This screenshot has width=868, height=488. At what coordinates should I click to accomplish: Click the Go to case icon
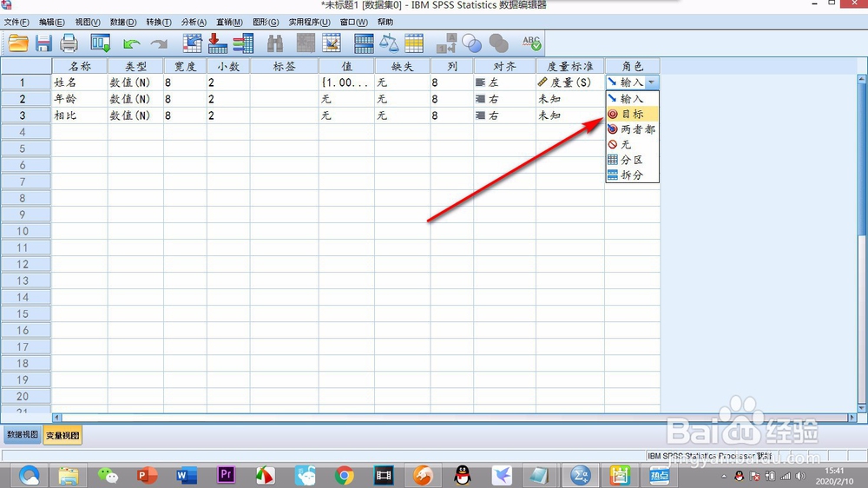click(x=192, y=43)
